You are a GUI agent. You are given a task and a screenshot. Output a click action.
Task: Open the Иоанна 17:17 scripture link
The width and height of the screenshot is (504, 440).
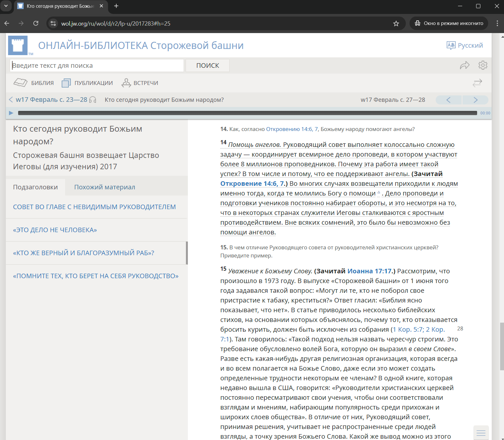369,271
